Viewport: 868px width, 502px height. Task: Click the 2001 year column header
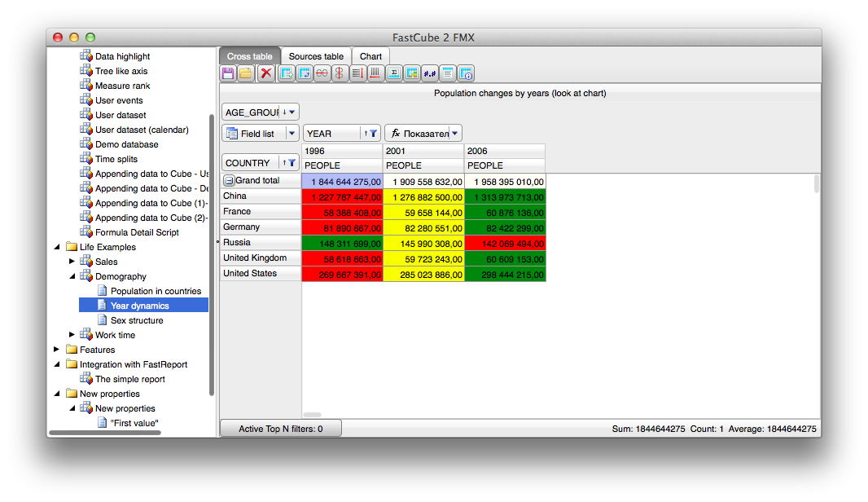coord(423,151)
